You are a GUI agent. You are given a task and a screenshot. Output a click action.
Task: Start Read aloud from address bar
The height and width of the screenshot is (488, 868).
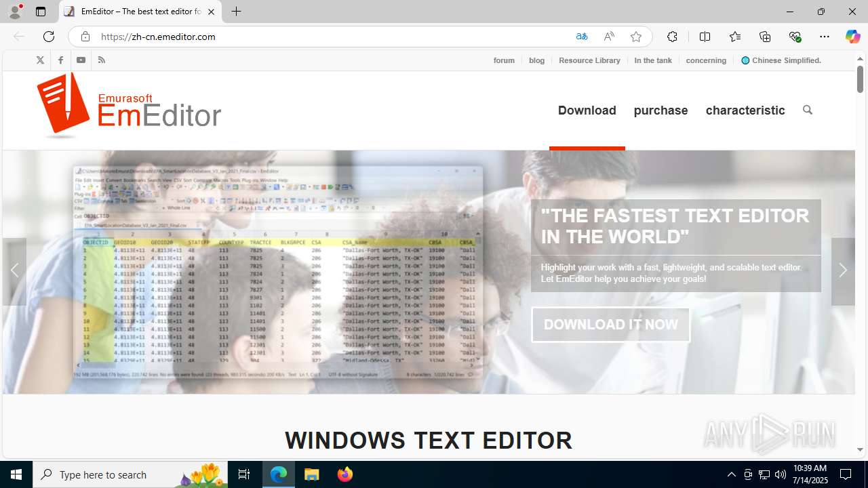click(609, 37)
